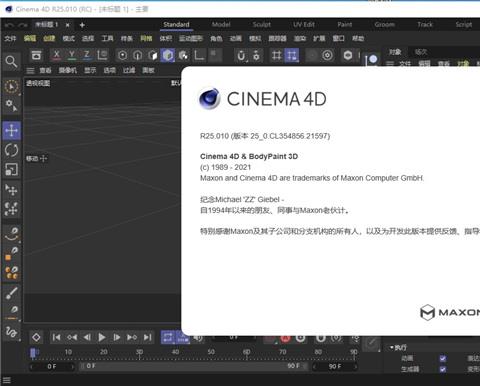Open the 窗口 main menu
The height and width of the screenshot is (386, 480).
pos(339,38)
